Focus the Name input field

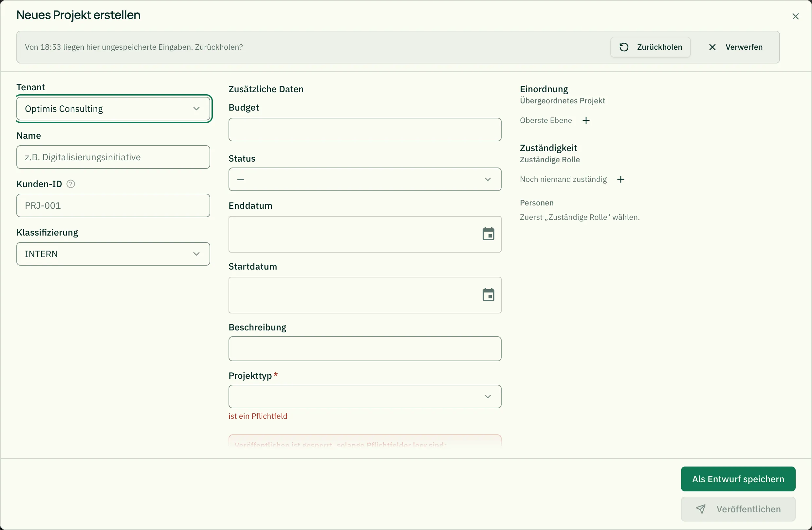[113, 157]
